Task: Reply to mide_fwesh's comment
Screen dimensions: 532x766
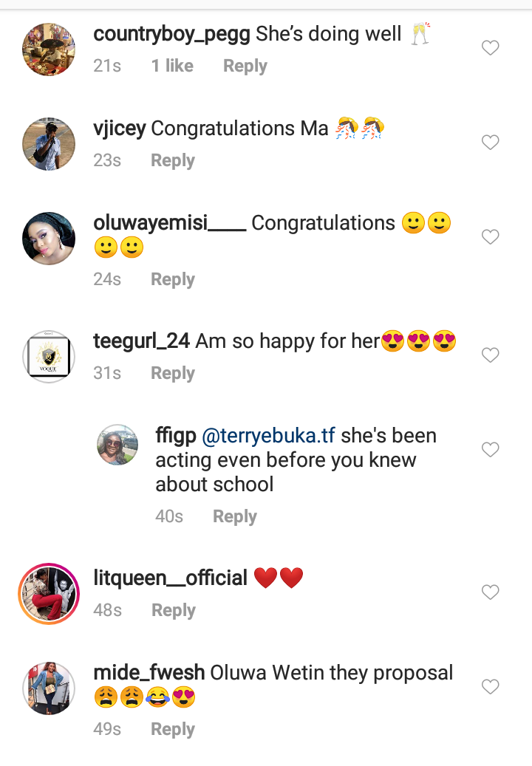Action: [172, 730]
